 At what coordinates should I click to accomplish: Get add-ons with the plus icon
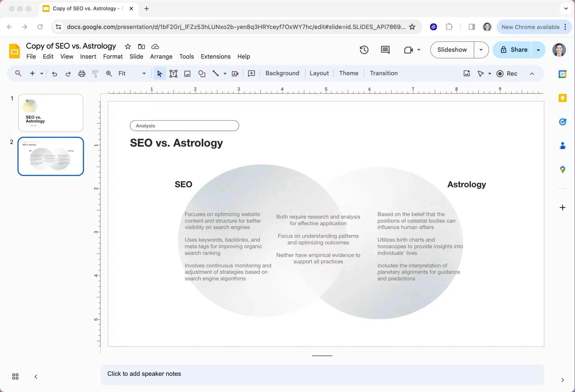tap(562, 208)
